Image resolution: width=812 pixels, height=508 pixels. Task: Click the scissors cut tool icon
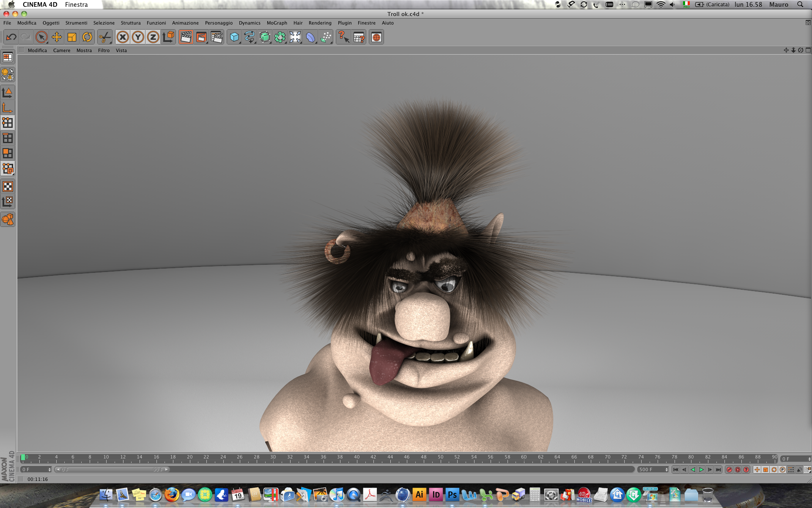pos(104,37)
